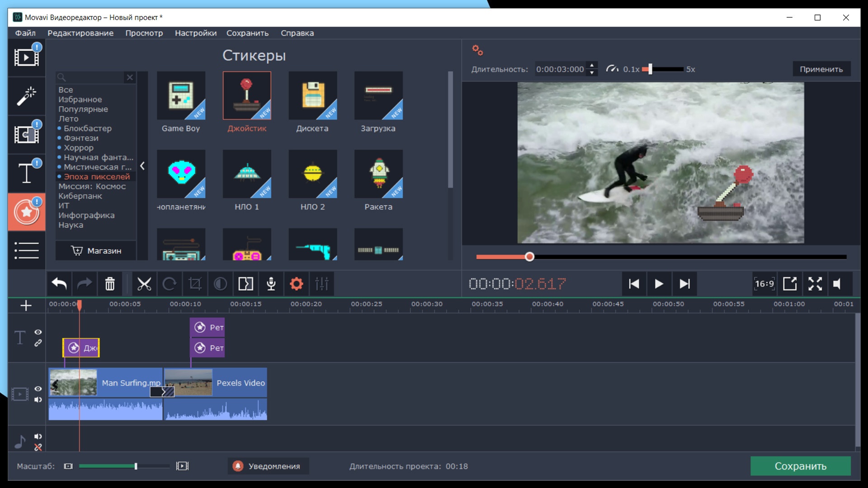Increase duration with the stepper up arrow
The height and width of the screenshot is (488, 868).
click(592, 66)
